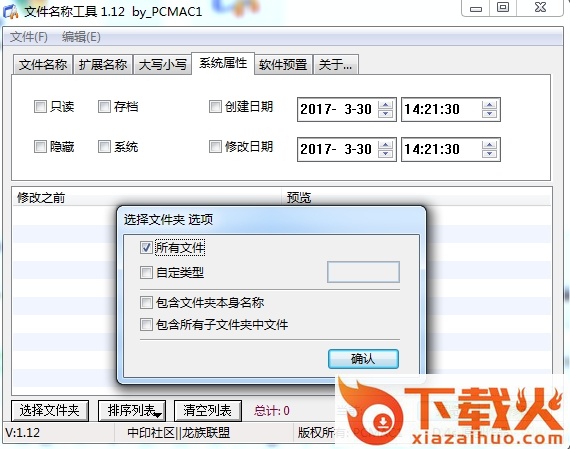This screenshot has height=449, width=570.
Task: Enable the 修改日期 checkbox
Action: [x=215, y=147]
